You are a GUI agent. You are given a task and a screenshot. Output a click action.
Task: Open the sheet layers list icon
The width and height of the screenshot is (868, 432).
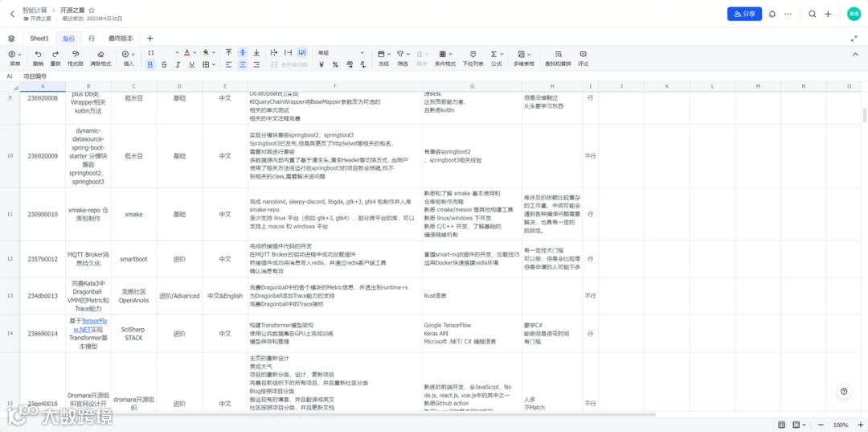pos(11,39)
